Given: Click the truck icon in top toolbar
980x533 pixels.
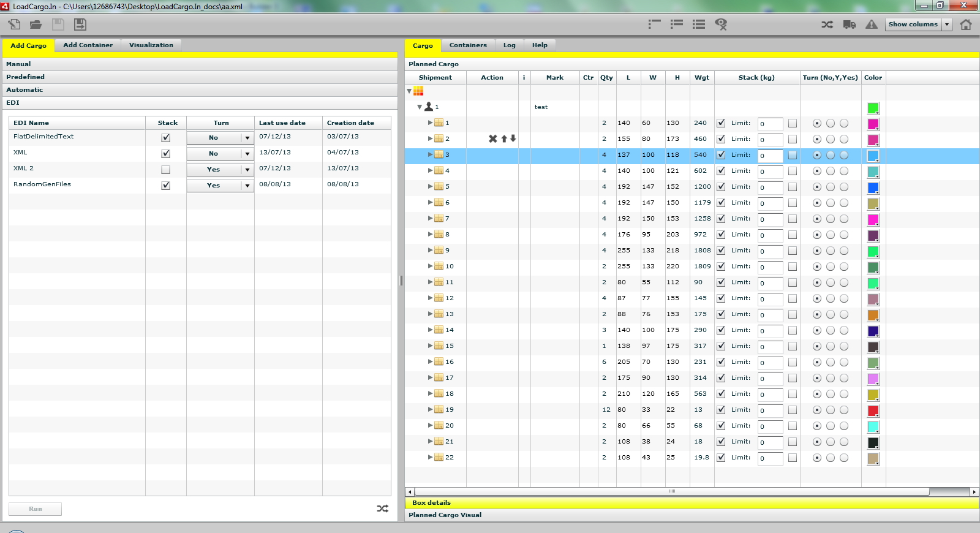Looking at the screenshot, I should tap(849, 25).
